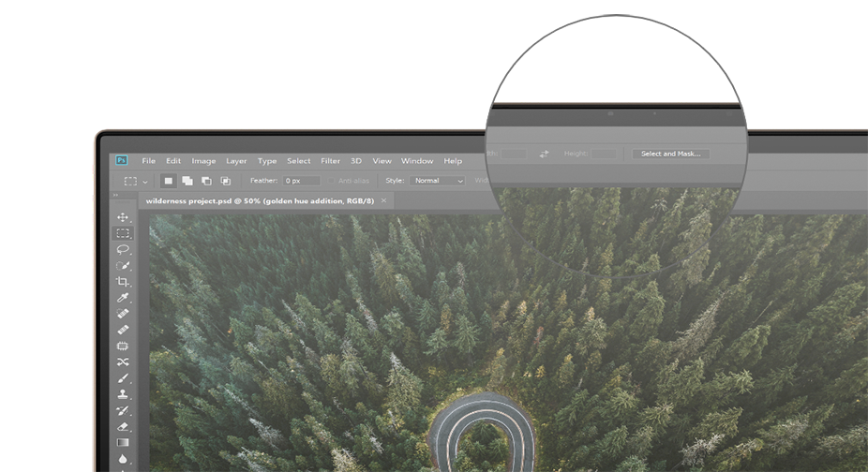Choose the Eyedropper tool

tap(123, 298)
